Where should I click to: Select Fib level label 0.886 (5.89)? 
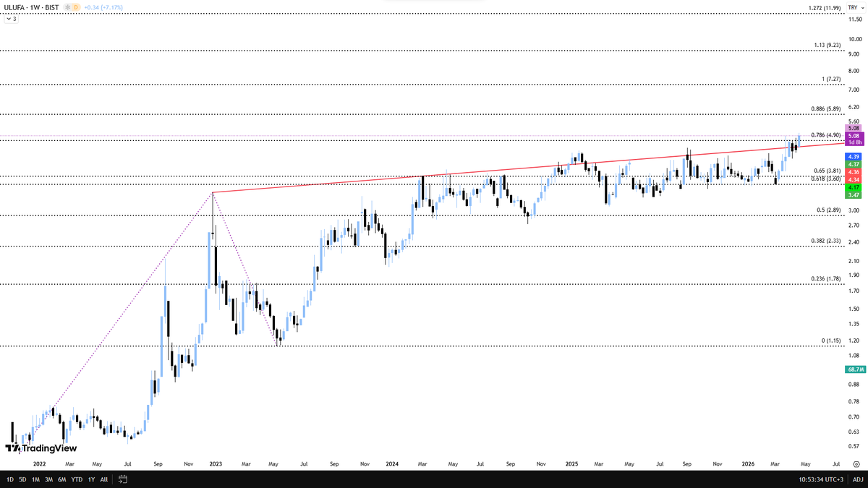coord(826,108)
